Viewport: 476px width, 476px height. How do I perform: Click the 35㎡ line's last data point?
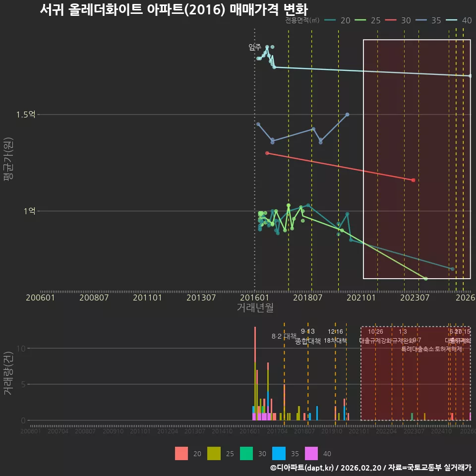point(347,115)
